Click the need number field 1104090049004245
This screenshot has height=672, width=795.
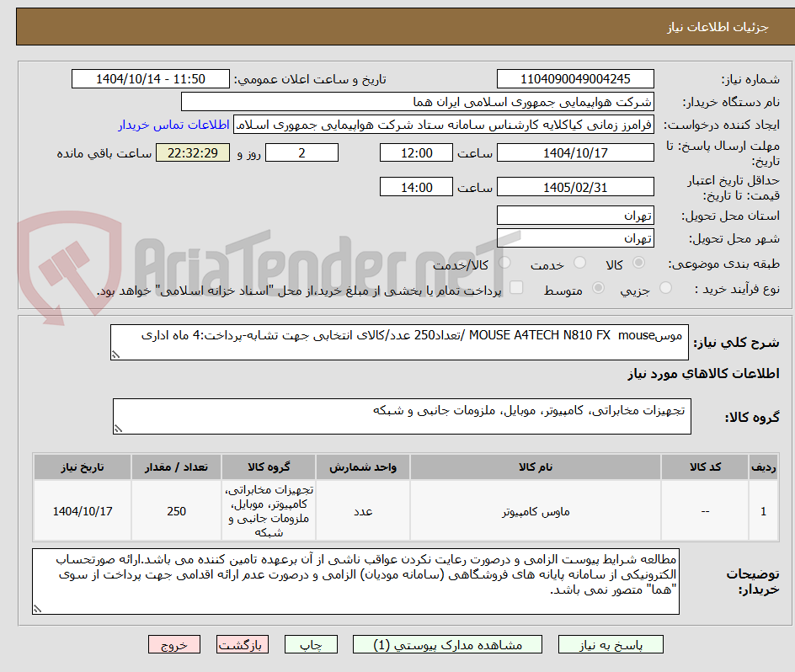pos(575,77)
